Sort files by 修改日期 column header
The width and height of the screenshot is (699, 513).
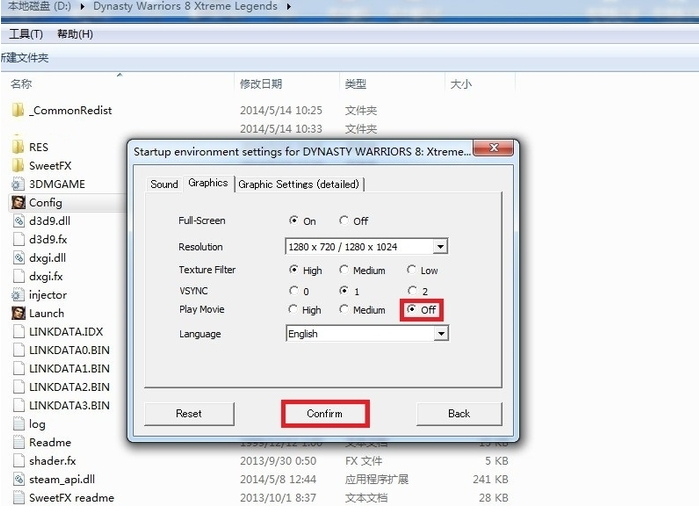pyautogui.click(x=260, y=85)
